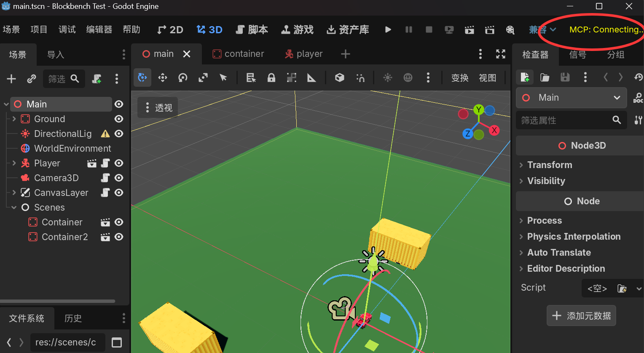Expand the Transform property section
644x353 pixels.
coord(550,165)
